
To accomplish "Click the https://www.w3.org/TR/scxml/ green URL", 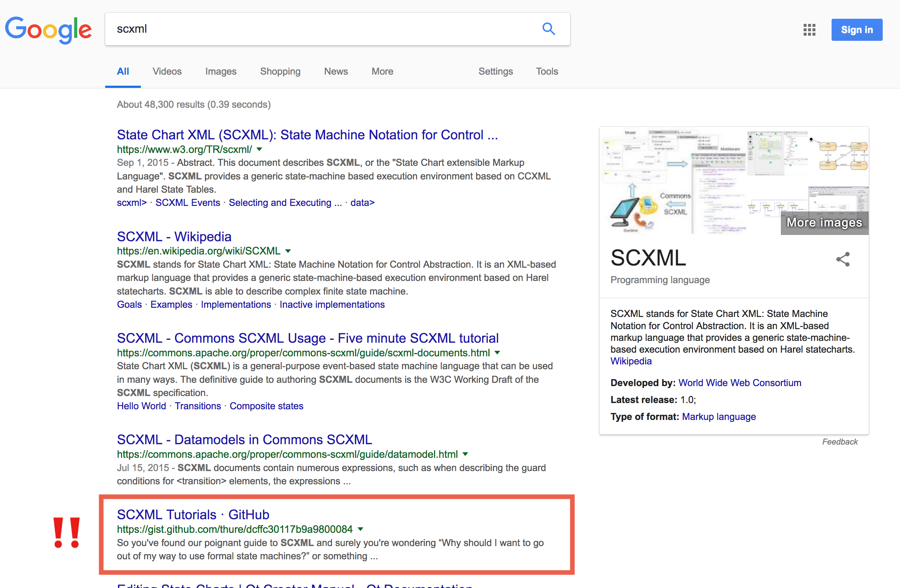I will click(184, 149).
